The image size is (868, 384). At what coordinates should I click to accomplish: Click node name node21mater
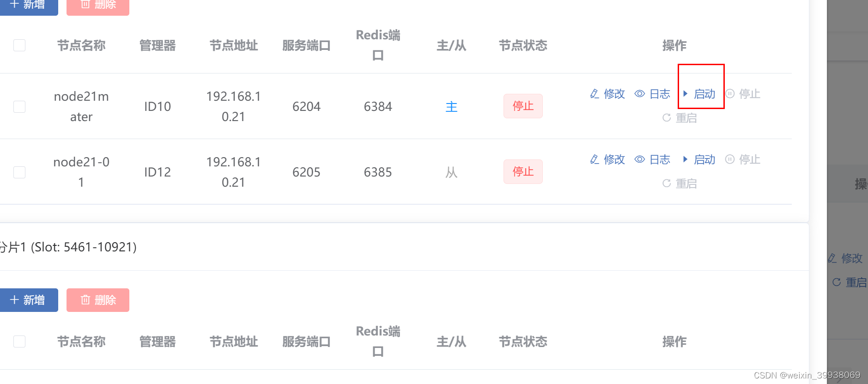point(81,106)
